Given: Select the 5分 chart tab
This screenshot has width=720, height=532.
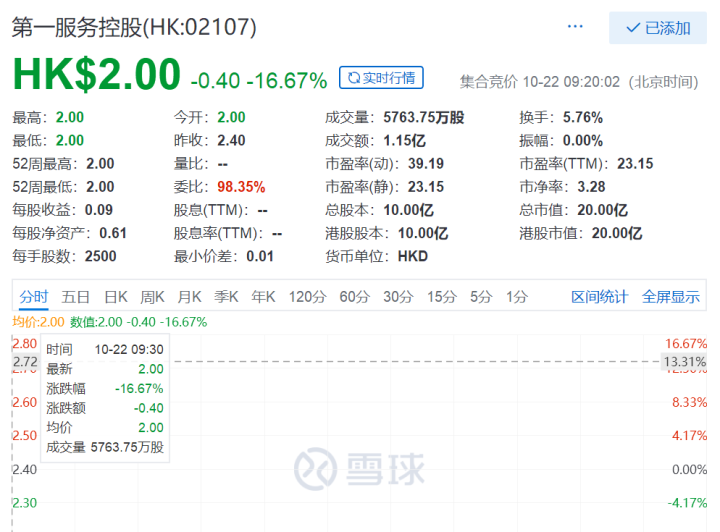Looking at the screenshot, I should click(481, 297).
